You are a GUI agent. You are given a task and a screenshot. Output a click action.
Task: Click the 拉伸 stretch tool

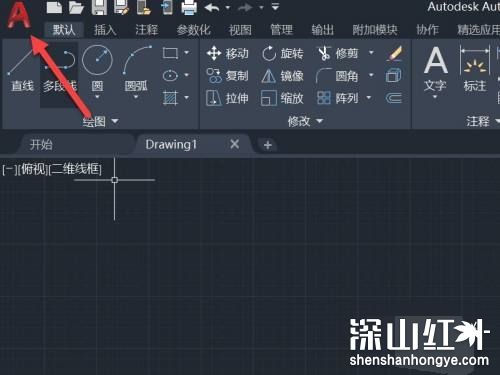pos(227,98)
